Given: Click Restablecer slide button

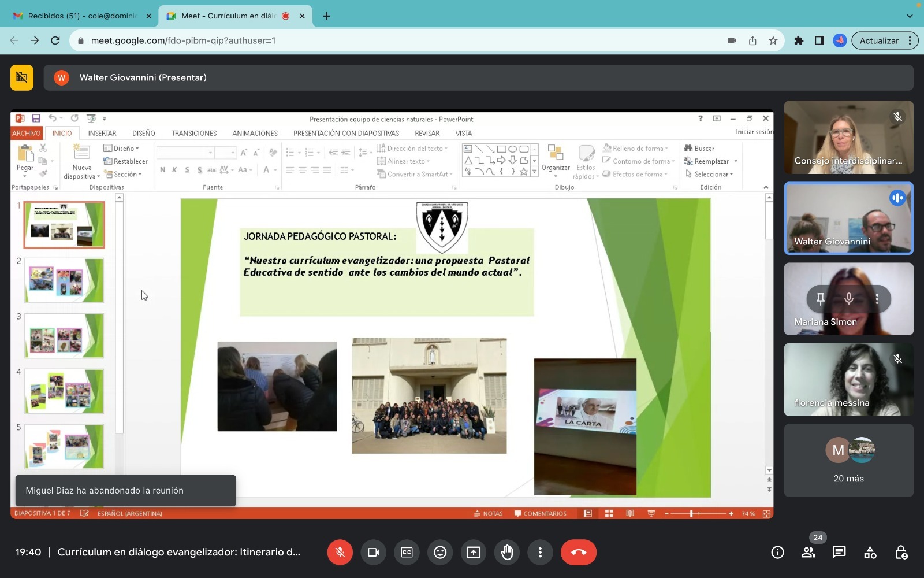Looking at the screenshot, I should [125, 161].
